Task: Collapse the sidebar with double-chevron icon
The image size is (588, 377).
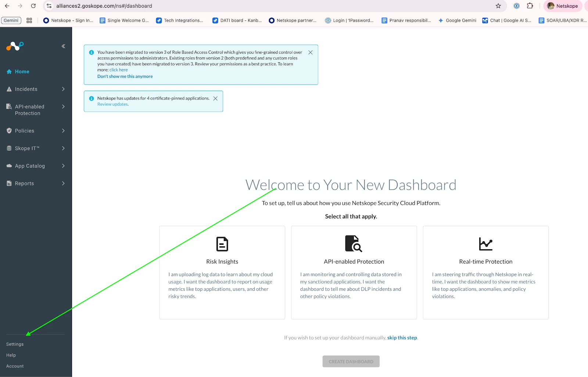Action: tap(63, 46)
